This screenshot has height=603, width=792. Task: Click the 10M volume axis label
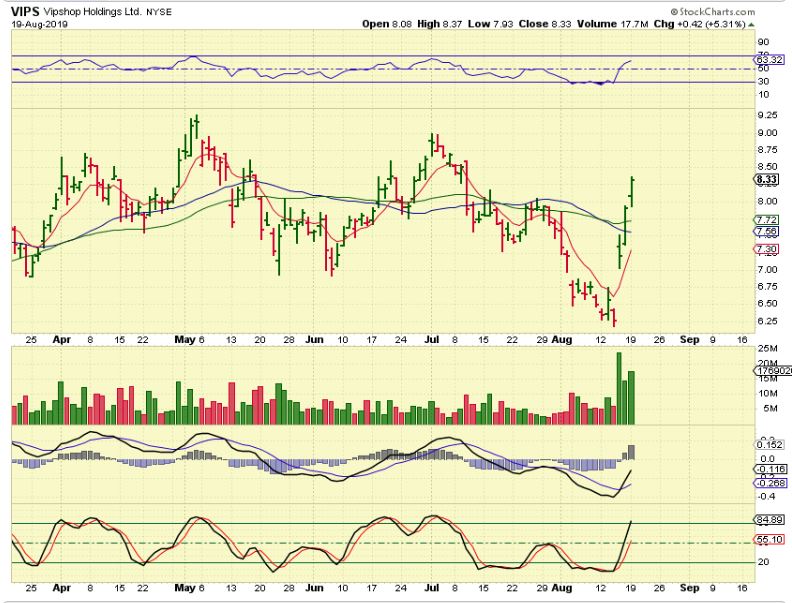767,393
